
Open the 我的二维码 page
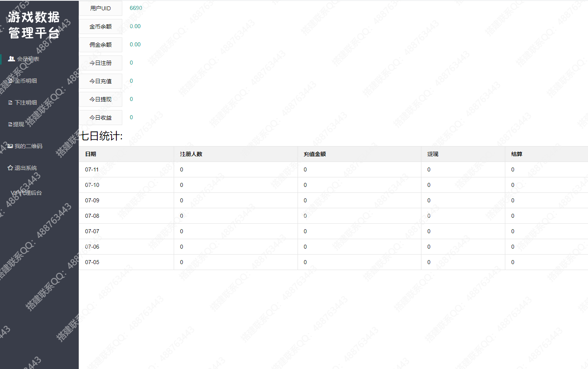pyautogui.click(x=28, y=146)
